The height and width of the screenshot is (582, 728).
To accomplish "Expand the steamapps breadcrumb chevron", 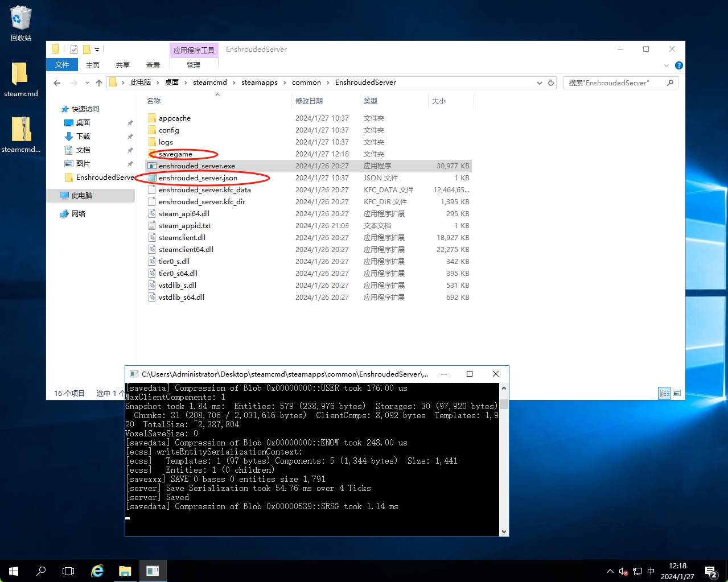I will [x=285, y=82].
